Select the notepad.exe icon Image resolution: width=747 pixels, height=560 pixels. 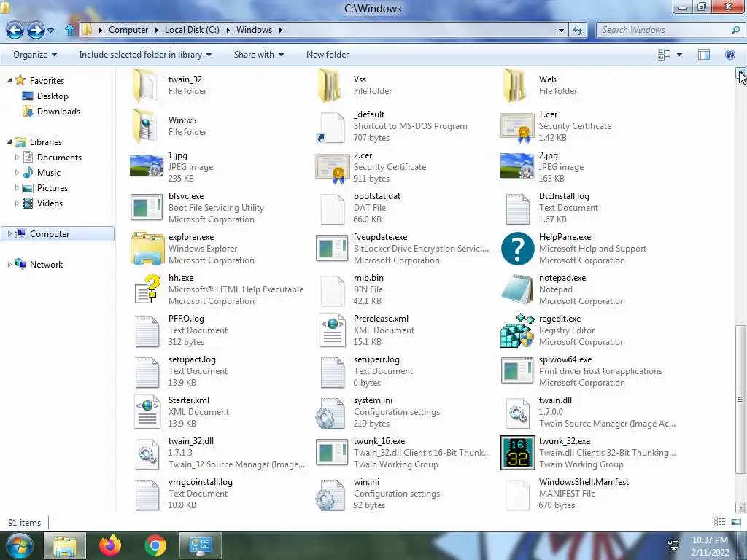tap(517, 289)
